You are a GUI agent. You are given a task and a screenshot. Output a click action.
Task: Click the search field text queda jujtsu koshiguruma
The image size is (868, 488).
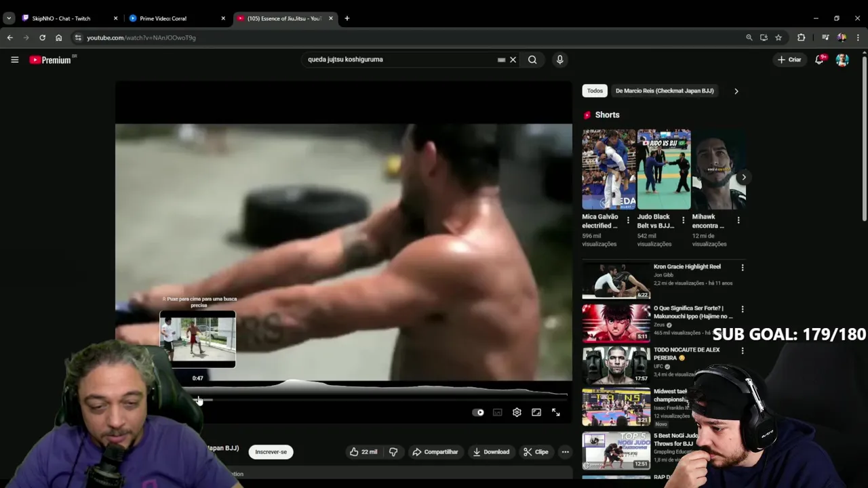[345, 60]
